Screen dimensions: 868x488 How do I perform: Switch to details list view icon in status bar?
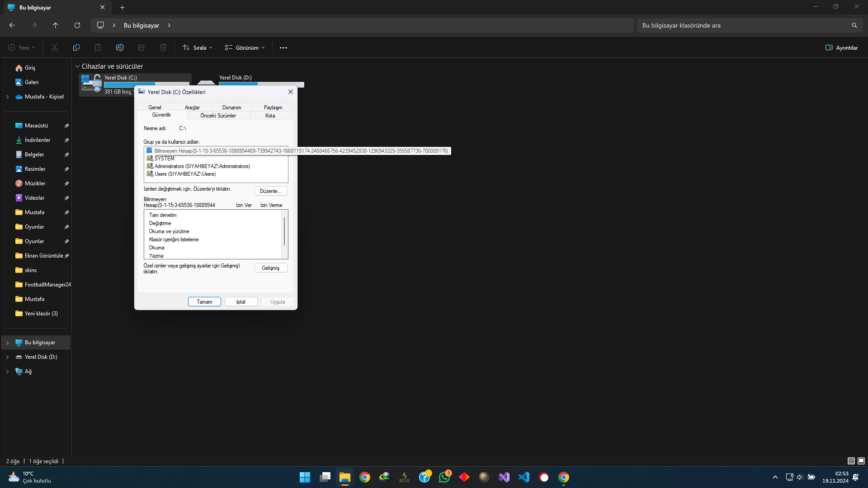click(851, 461)
